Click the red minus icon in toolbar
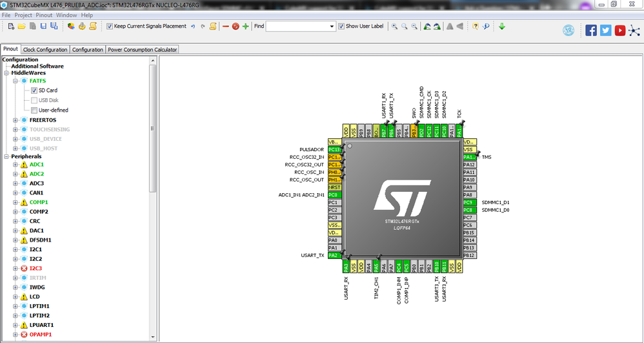644x343 pixels. click(226, 26)
